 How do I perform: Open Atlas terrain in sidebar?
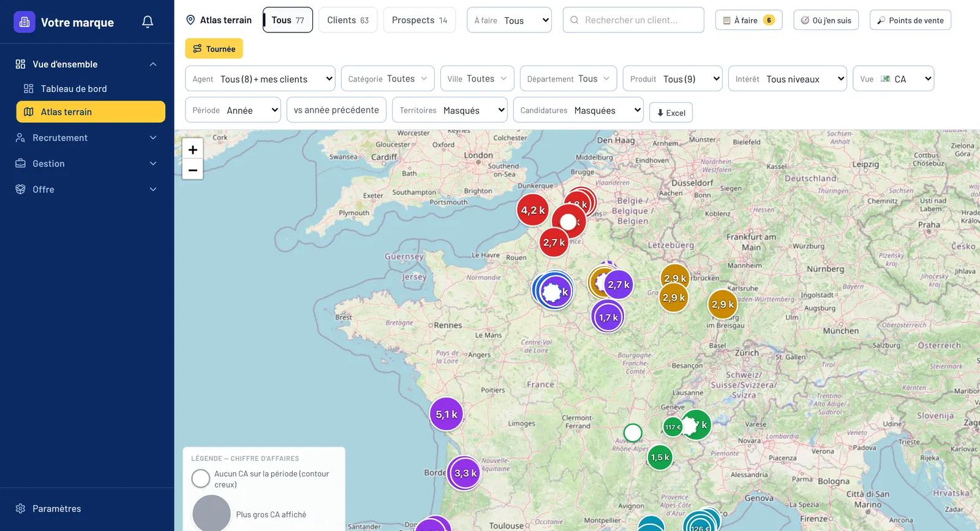(x=91, y=112)
